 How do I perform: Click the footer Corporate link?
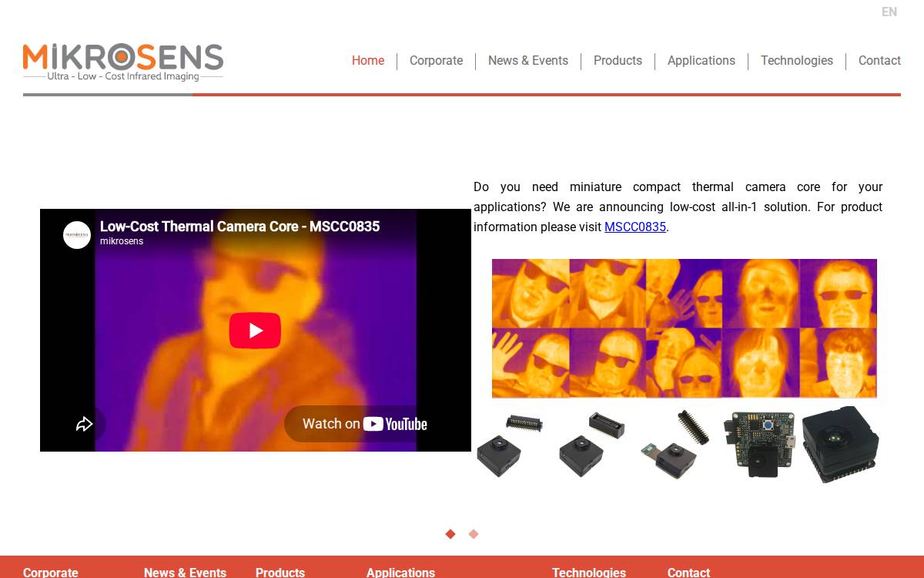pyautogui.click(x=51, y=573)
